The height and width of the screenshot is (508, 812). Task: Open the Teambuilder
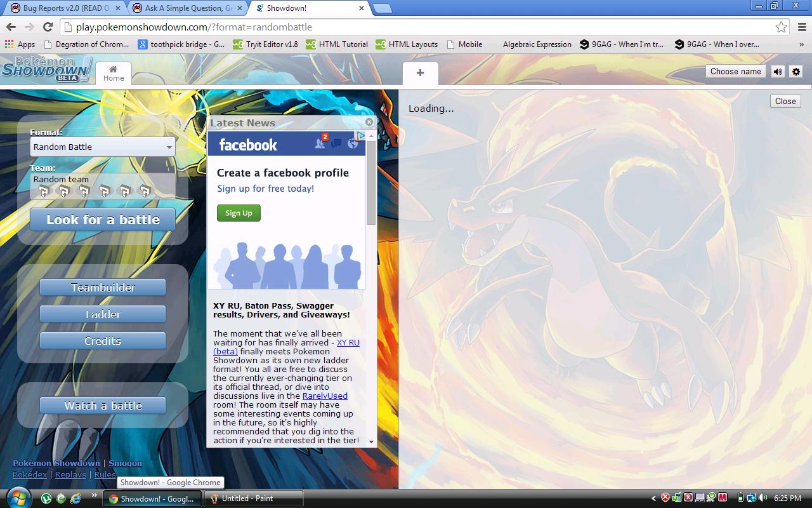[x=103, y=288]
